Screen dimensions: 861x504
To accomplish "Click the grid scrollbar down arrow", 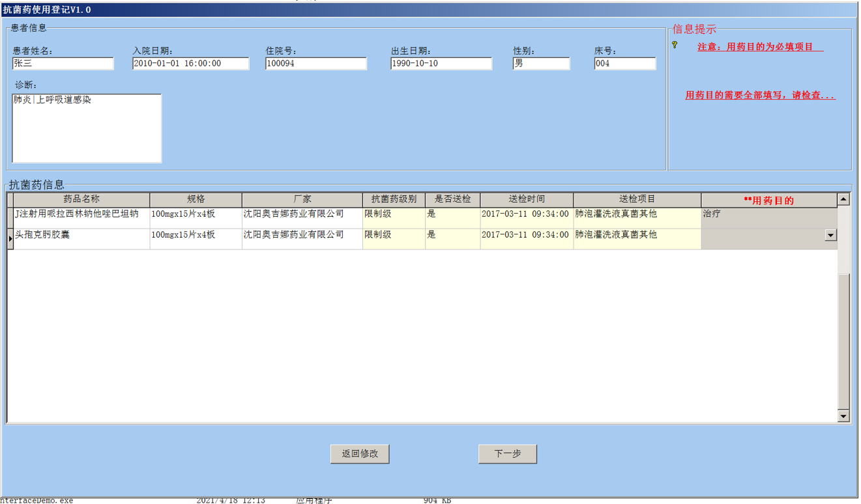I will tap(843, 416).
